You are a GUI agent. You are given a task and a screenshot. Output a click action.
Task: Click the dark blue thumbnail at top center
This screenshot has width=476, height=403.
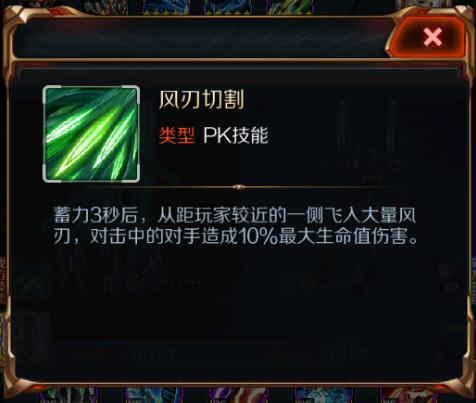(x=227, y=7)
